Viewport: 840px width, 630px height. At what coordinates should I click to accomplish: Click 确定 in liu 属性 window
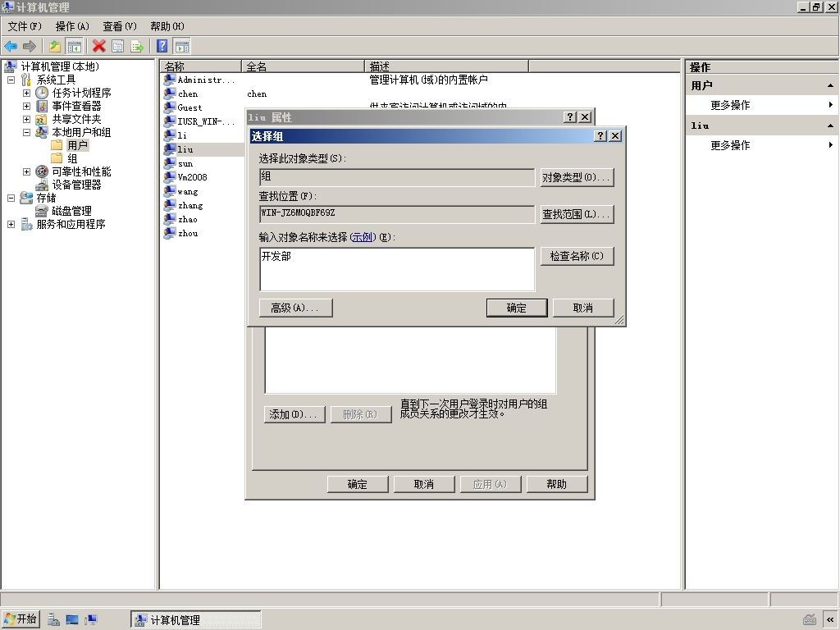tap(358, 484)
